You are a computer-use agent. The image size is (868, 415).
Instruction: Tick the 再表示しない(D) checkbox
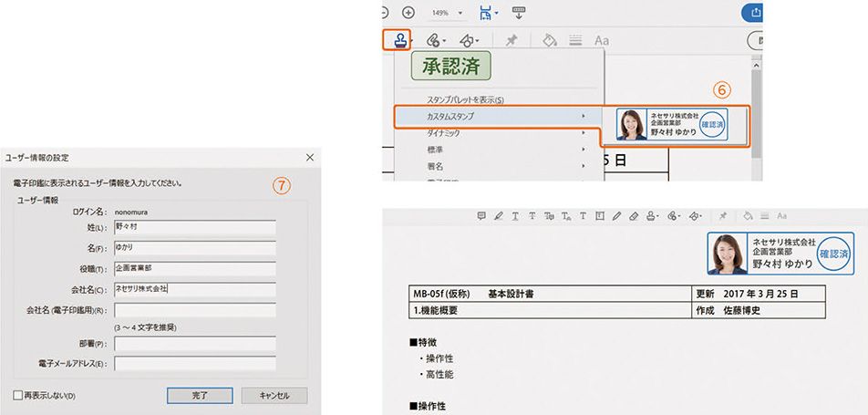click(18, 396)
